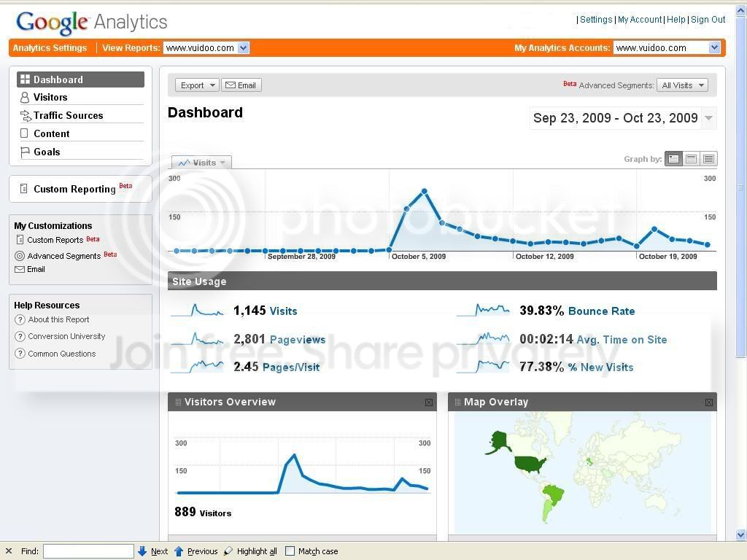747x560 pixels.
Task: Open the View Reports site dropdown
Action: [206, 47]
